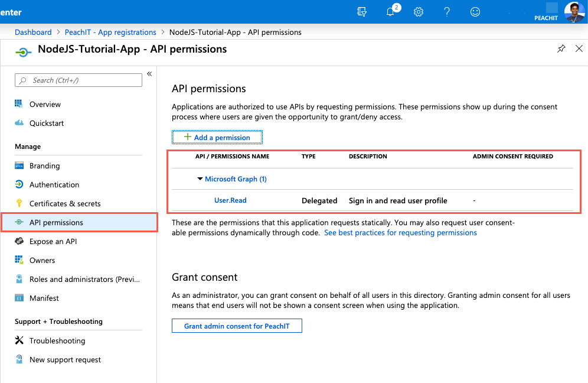Pin this blade to dashboard
This screenshot has height=383, width=588.
(561, 48)
